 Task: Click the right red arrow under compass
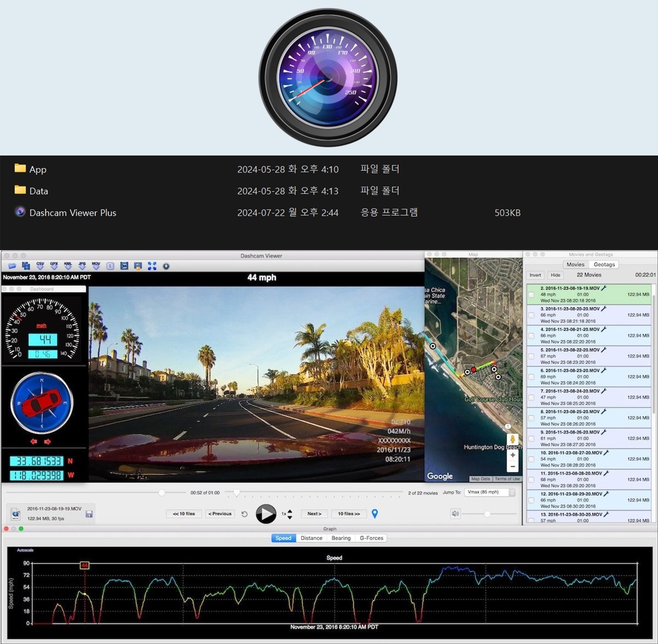point(48,441)
